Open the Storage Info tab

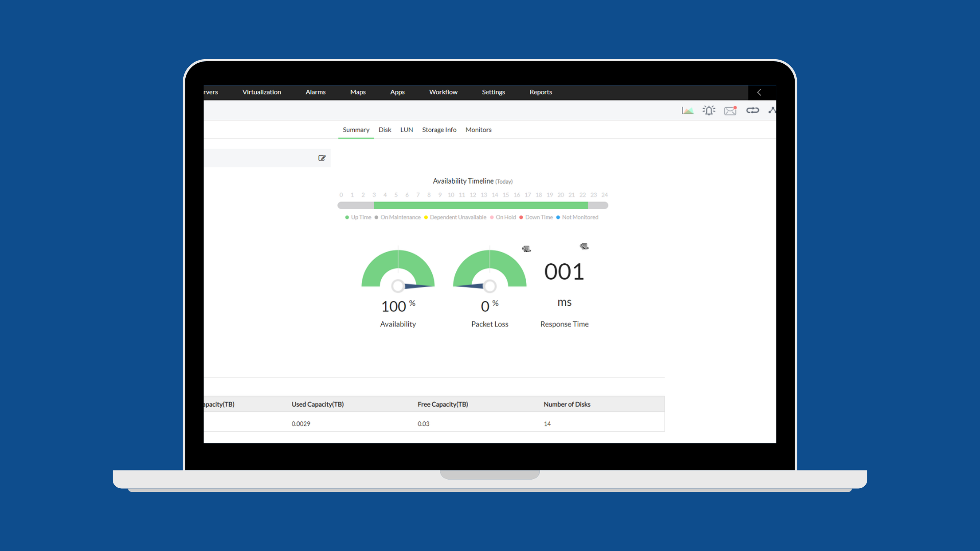point(439,130)
